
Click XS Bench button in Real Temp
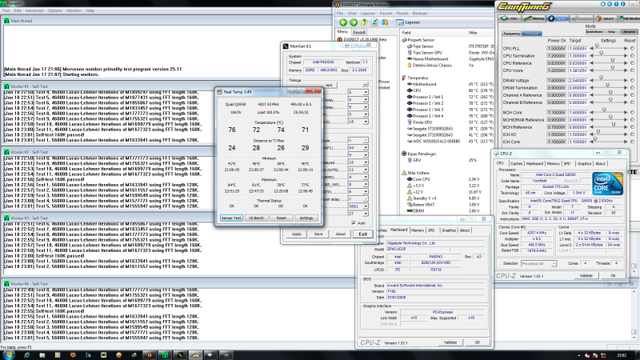pyautogui.click(x=256, y=218)
